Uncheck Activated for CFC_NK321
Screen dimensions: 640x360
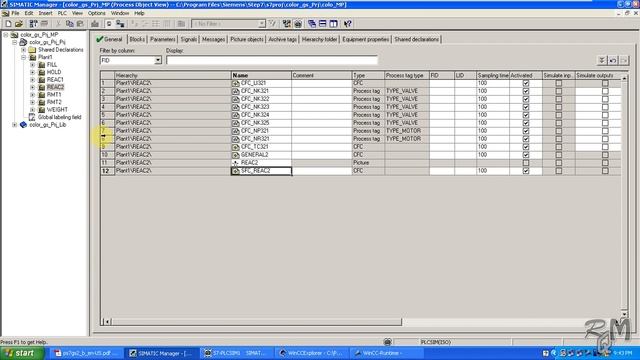(526, 91)
